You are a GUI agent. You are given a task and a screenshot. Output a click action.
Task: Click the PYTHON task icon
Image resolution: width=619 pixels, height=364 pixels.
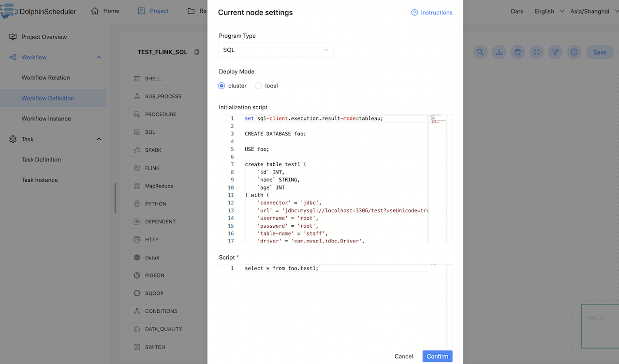137,204
